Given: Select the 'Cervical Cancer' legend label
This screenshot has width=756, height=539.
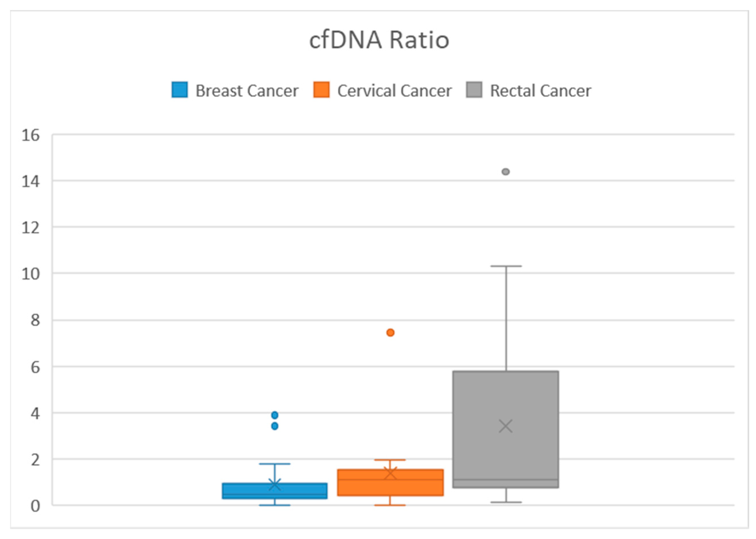Looking at the screenshot, I should [394, 91].
